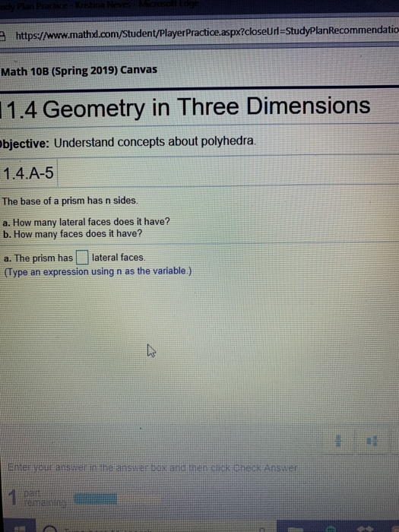The height and width of the screenshot is (532, 399).
Task: Click the 'Math 10B (Spring 2019) Canvas' course title
Action: click(x=79, y=71)
